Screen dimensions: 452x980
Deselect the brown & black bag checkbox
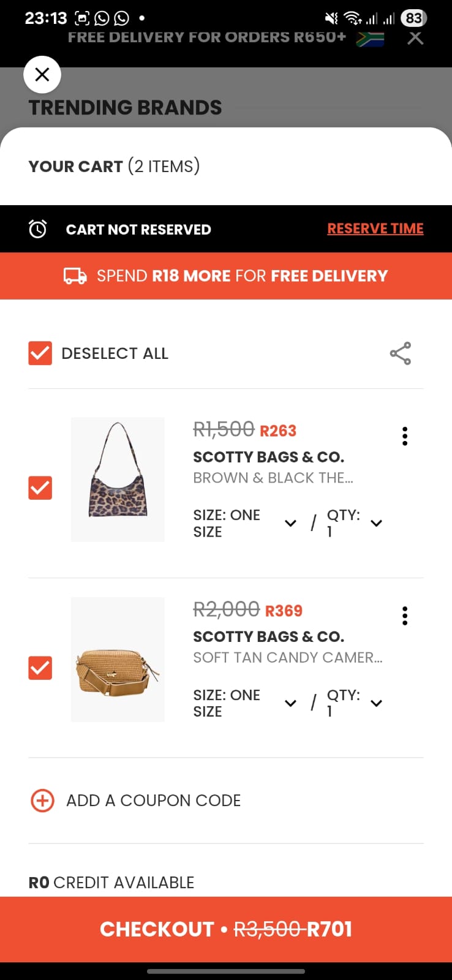click(40, 488)
